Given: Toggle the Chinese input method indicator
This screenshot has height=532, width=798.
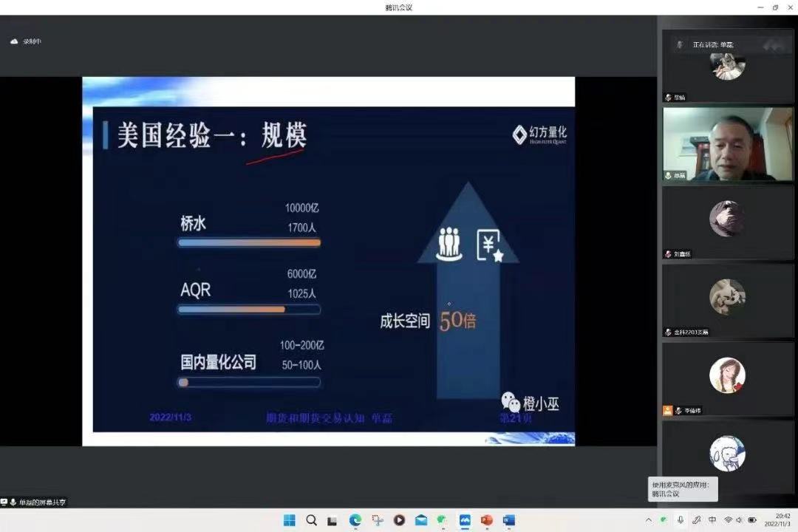Looking at the screenshot, I should (712, 520).
